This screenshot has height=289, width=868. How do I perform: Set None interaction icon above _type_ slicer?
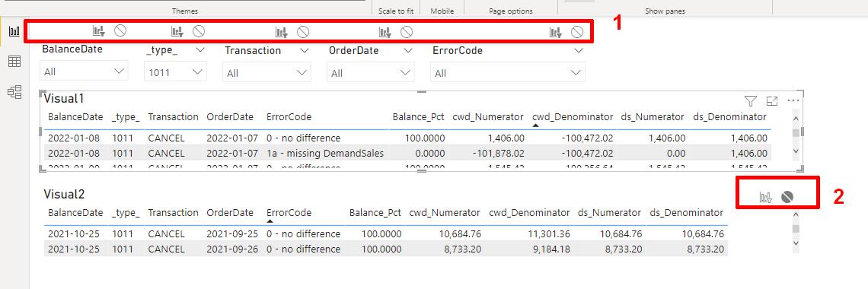point(199,31)
